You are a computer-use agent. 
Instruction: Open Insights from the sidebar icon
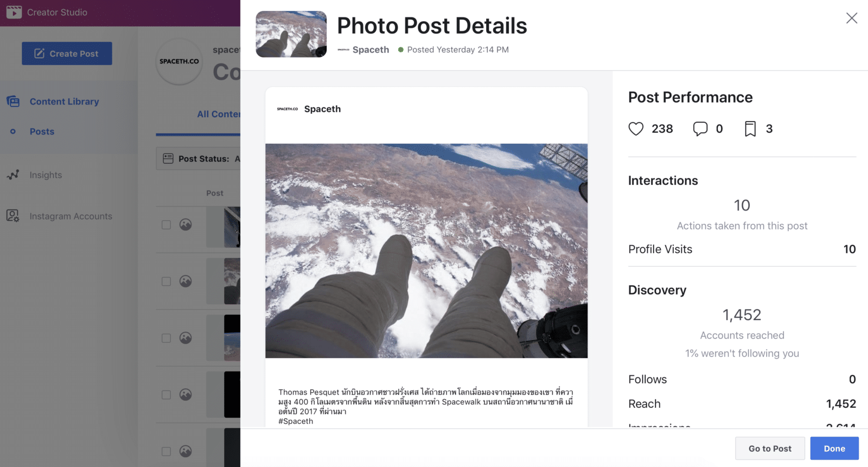point(13,175)
